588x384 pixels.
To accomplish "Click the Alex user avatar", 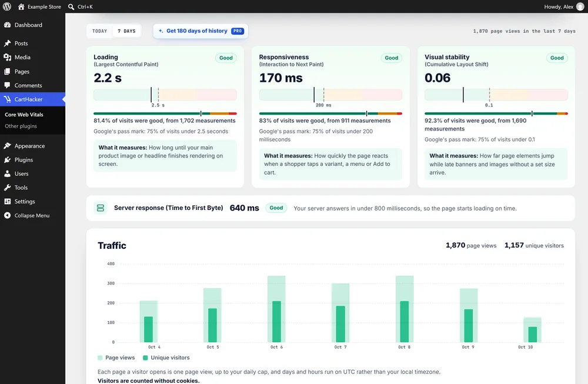I will click(580, 6).
